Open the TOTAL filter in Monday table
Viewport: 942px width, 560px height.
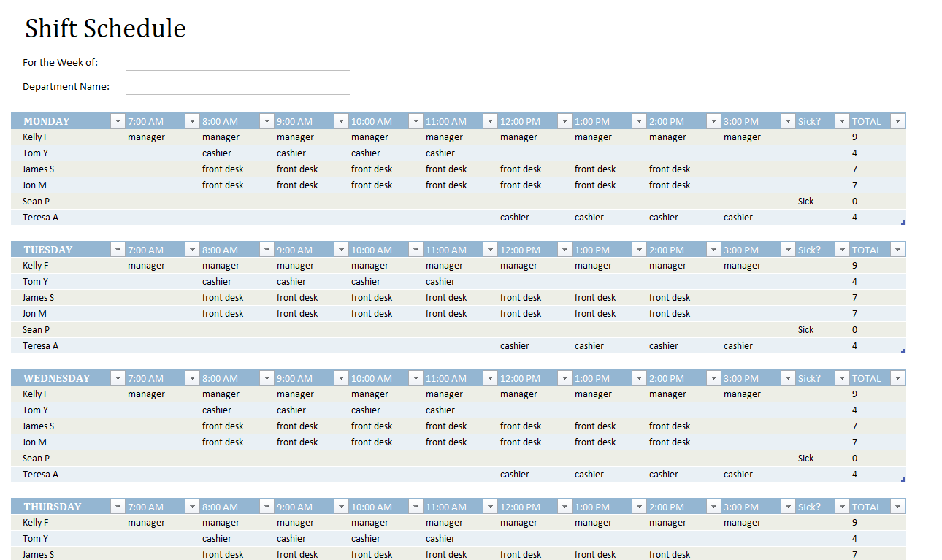[898, 121]
